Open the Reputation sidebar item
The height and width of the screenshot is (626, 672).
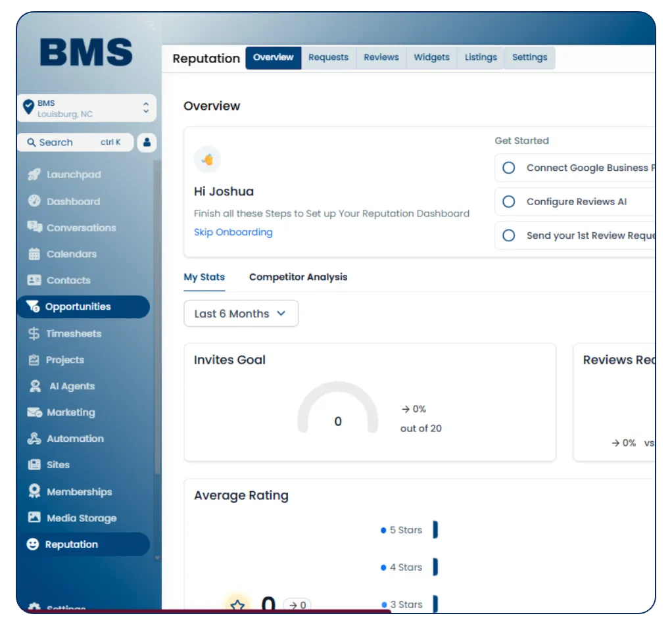(x=84, y=544)
